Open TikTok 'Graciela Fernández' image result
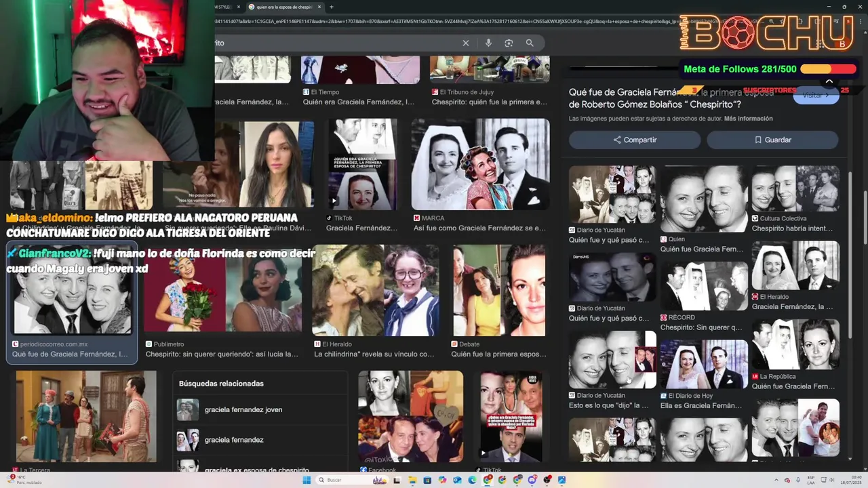Screen dimensions: 868x488 tap(362, 164)
